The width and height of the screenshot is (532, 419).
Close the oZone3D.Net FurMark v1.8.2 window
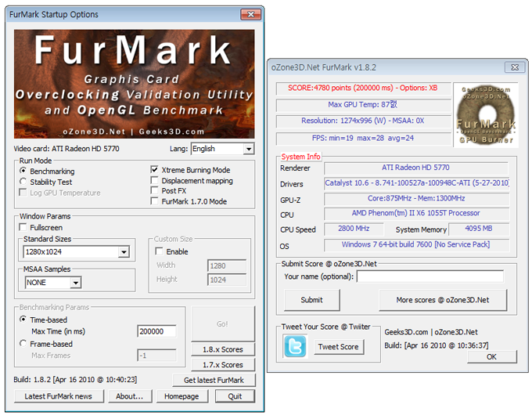(515, 67)
